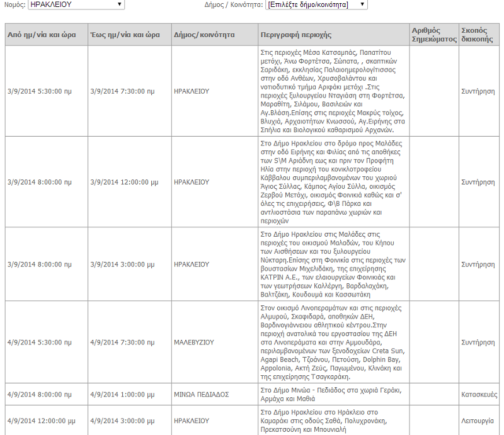Click the description mentioning Μέσα Κατσαμπάς
This screenshot has width=504, height=435.
pyautogui.click(x=332, y=91)
